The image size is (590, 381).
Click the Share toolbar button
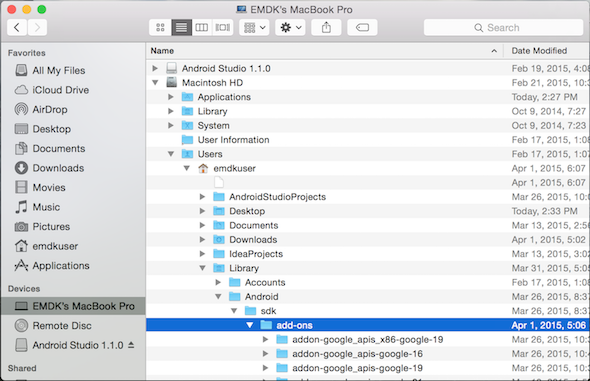coord(326,27)
